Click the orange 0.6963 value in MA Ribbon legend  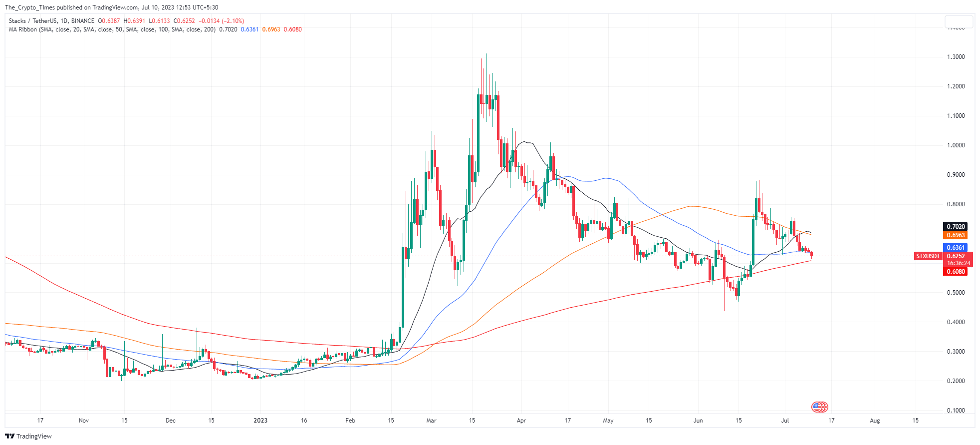click(271, 29)
